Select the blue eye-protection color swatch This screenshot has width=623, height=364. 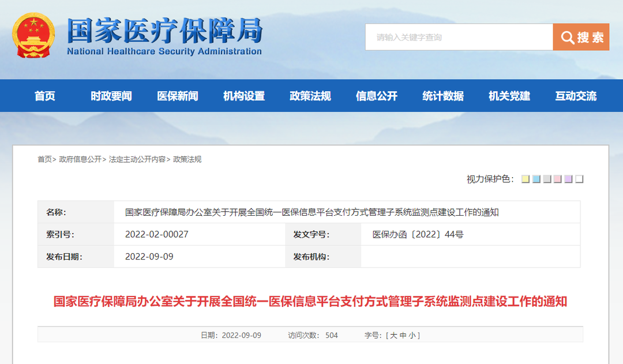tap(536, 179)
